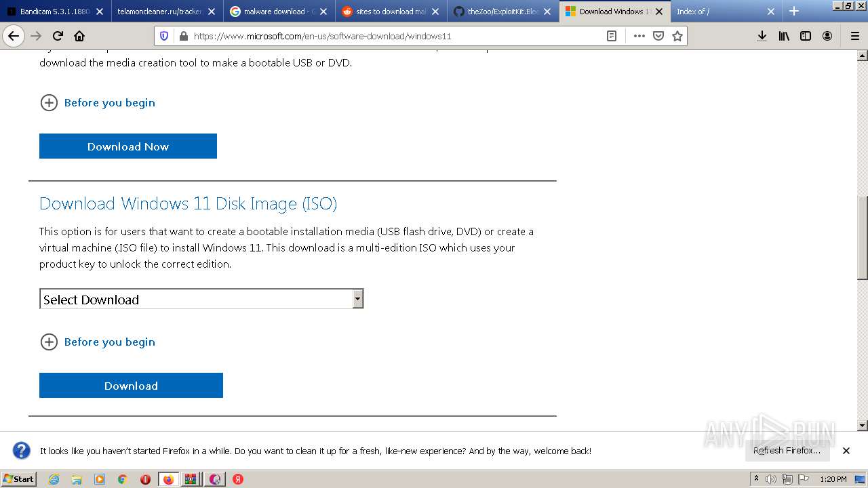Click the scrollbar down arrow
The image size is (868, 488).
pos(863,426)
